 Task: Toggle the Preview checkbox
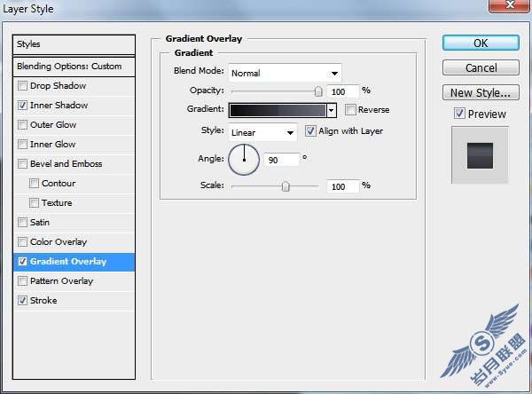[x=459, y=114]
